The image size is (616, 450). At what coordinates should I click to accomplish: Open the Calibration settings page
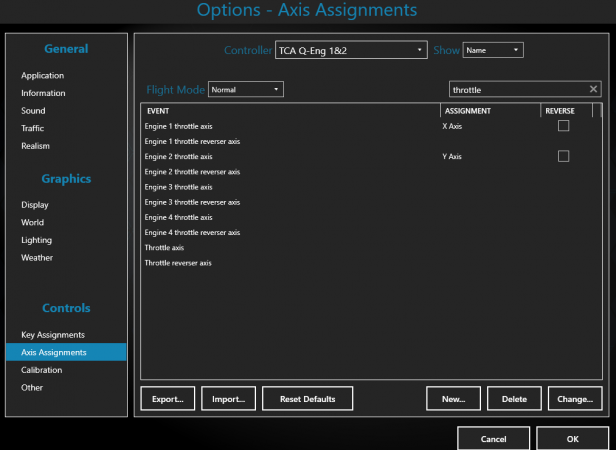point(41,370)
